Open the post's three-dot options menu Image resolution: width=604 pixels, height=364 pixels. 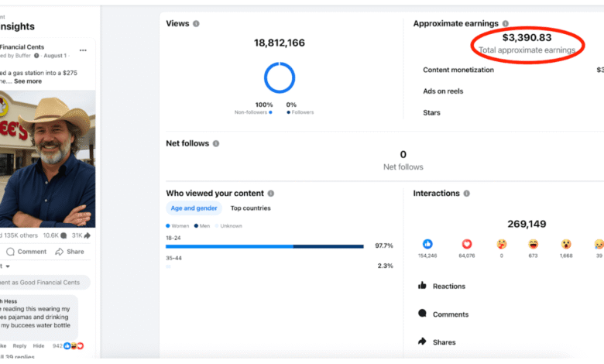[x=83, y=50]
